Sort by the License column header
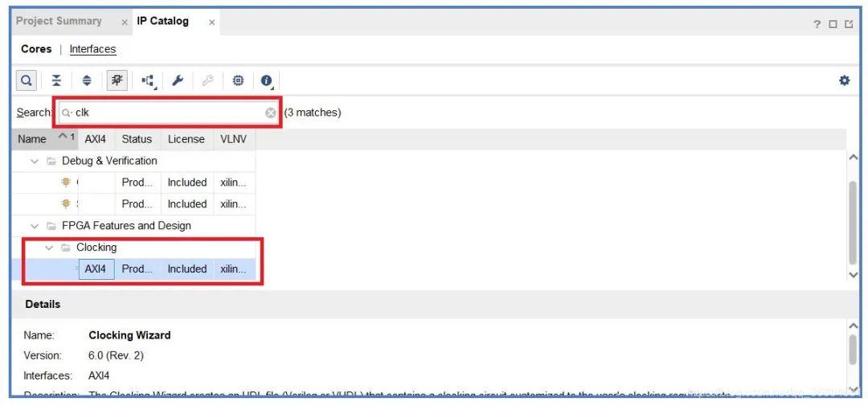Image resolution: width=868 pixels, height=406 pixels. [x=186, y=139]
